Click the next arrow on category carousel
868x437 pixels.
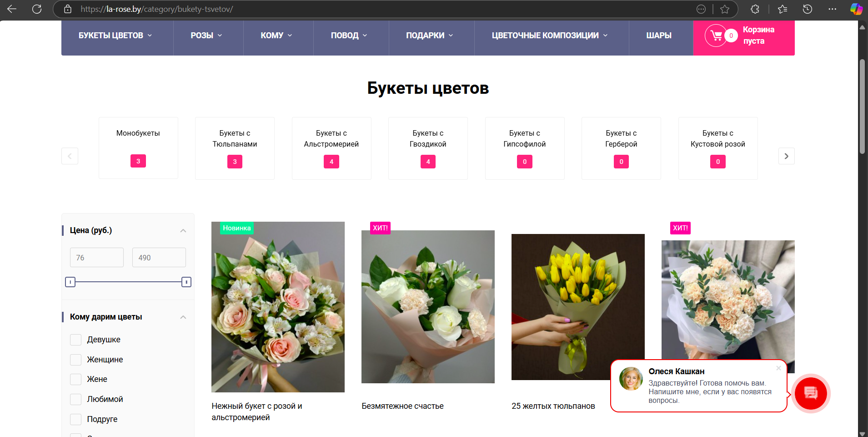[x=786, y=156]
